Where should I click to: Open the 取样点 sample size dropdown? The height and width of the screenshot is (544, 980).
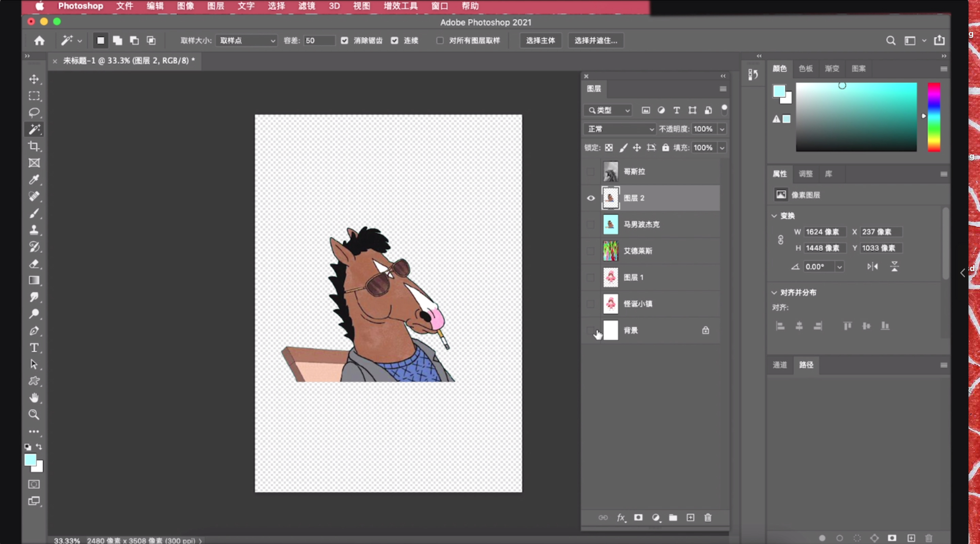[x=246, y=40]
